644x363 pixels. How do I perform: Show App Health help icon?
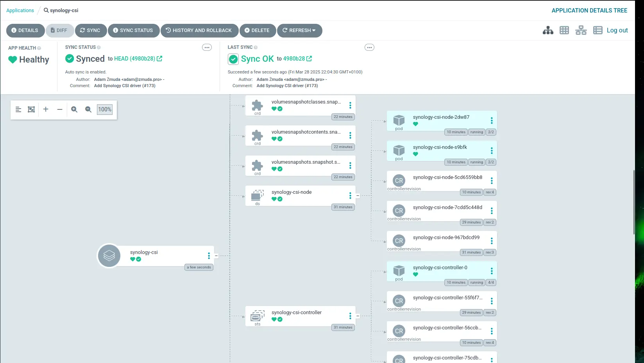tap(39, 48)
